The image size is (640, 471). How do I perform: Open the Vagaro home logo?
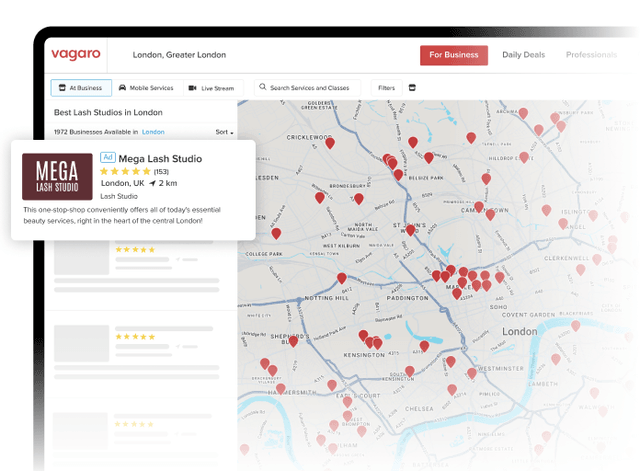pyautogui.click(x=76, y=54)
